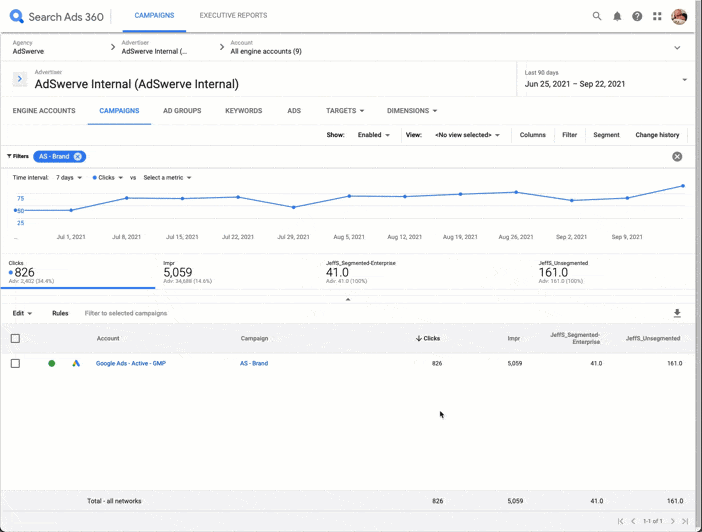The image size is (702, 532).
Task: Open the Ads tab
Action: [294, 111]
